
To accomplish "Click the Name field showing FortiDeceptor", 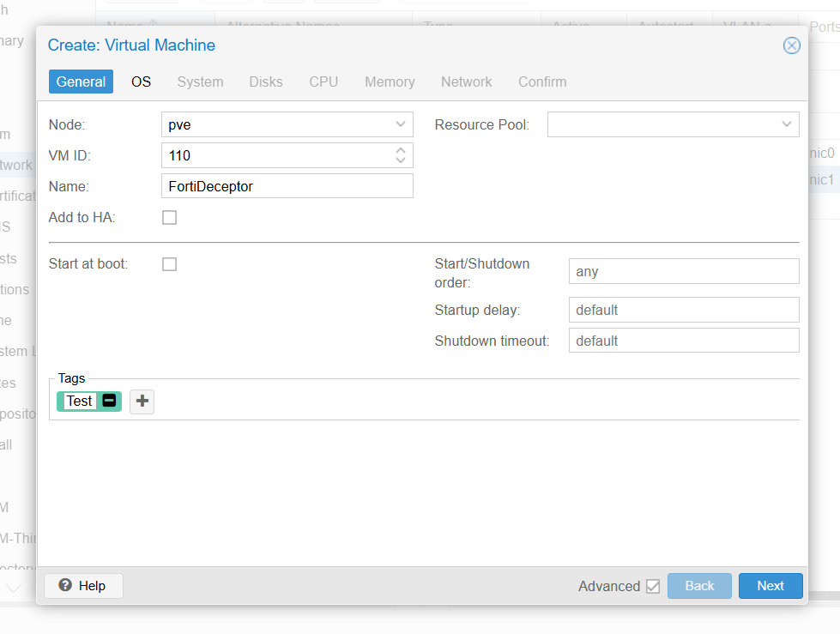I will coord(287,186).
